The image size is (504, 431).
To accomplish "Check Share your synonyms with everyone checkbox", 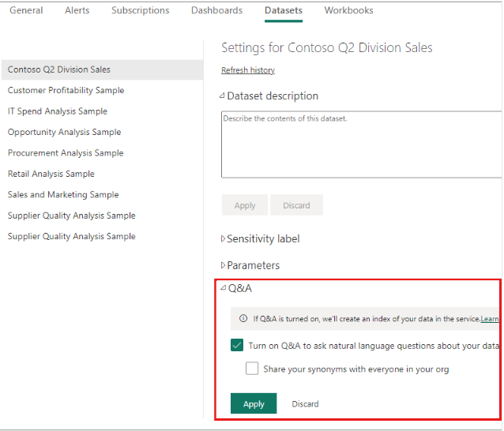I will tap(252, 369).
